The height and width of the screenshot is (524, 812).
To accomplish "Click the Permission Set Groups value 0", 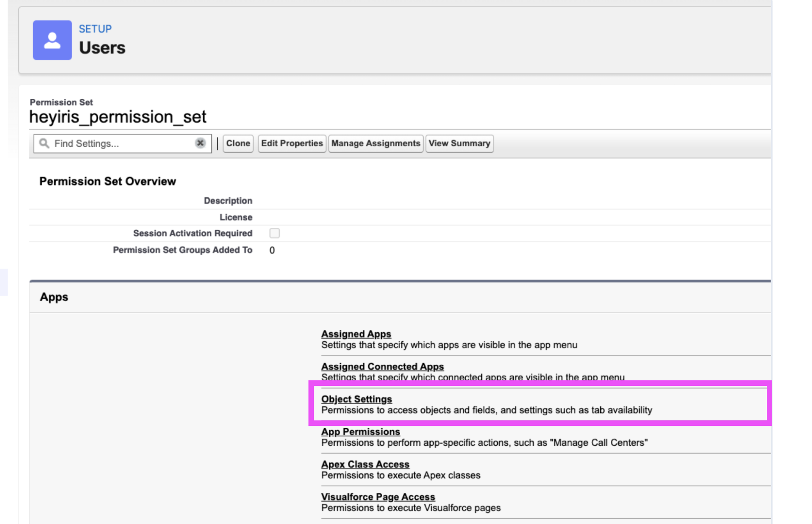I will 272,250.
